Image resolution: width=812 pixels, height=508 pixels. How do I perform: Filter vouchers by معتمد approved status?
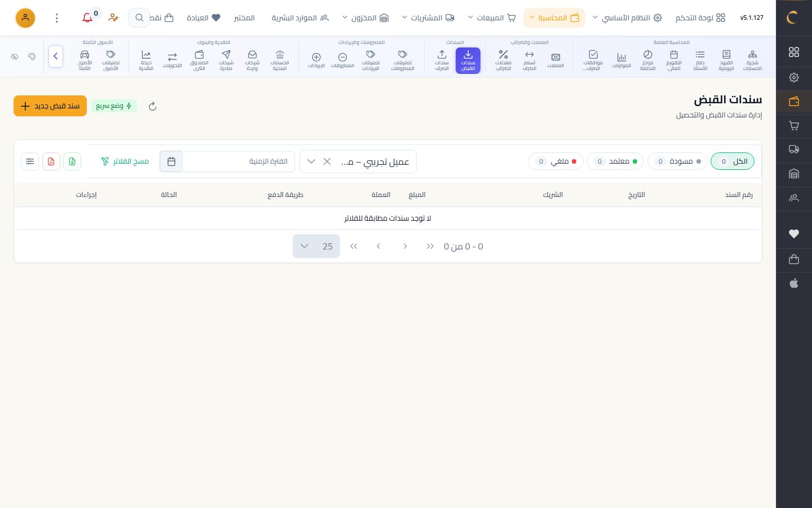(x=615, y=161)
